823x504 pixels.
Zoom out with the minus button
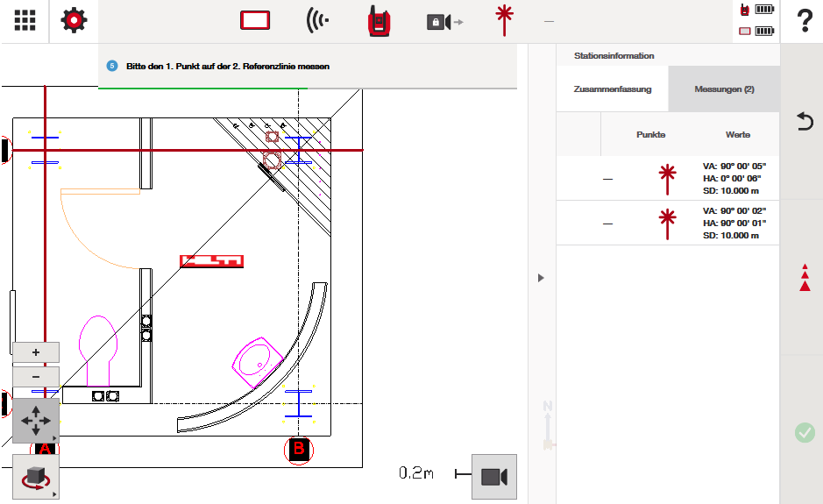pyautogui.click(x=36, y=377)
